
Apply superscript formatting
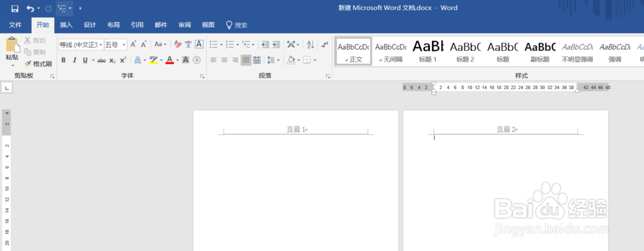[123, 61]
